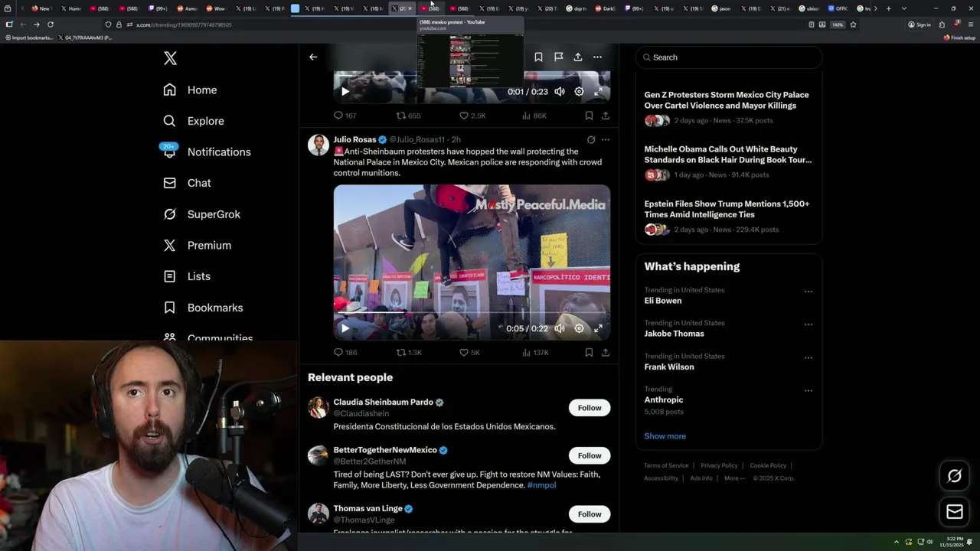Viewport: 980px width, 551px height.
Task: Expand the More footer link
Action: (x=734, y=478)
